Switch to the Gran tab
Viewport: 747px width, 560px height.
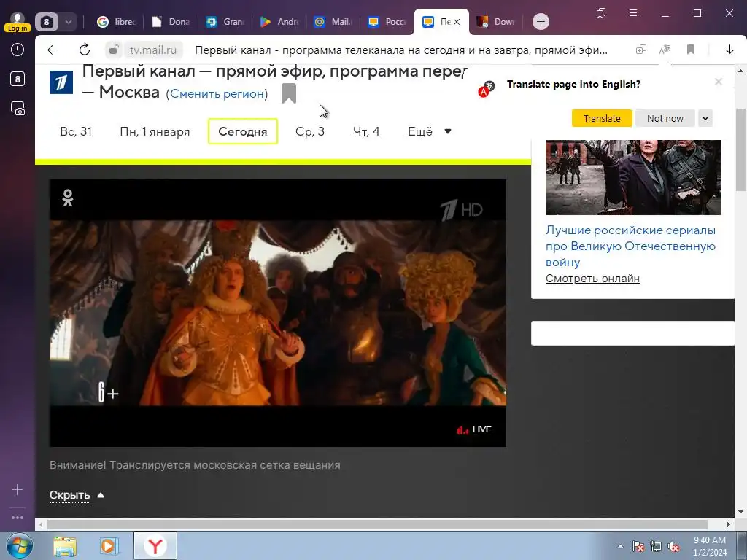point(225,21)
